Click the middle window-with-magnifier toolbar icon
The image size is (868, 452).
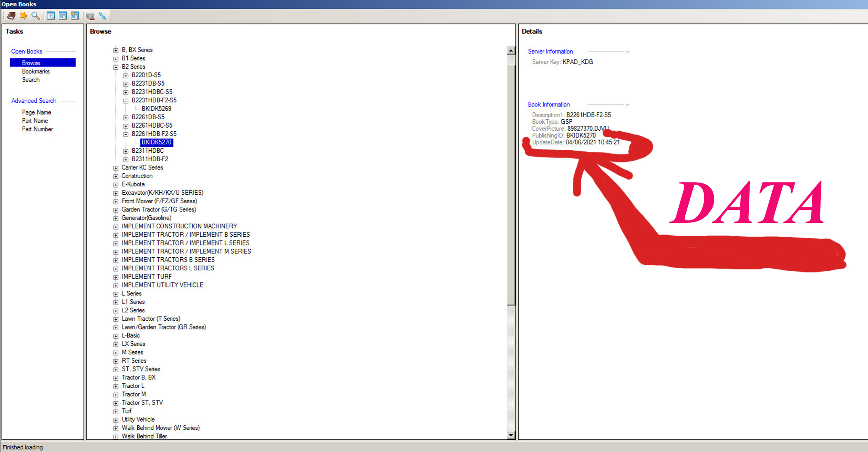[x=63, y=16]
